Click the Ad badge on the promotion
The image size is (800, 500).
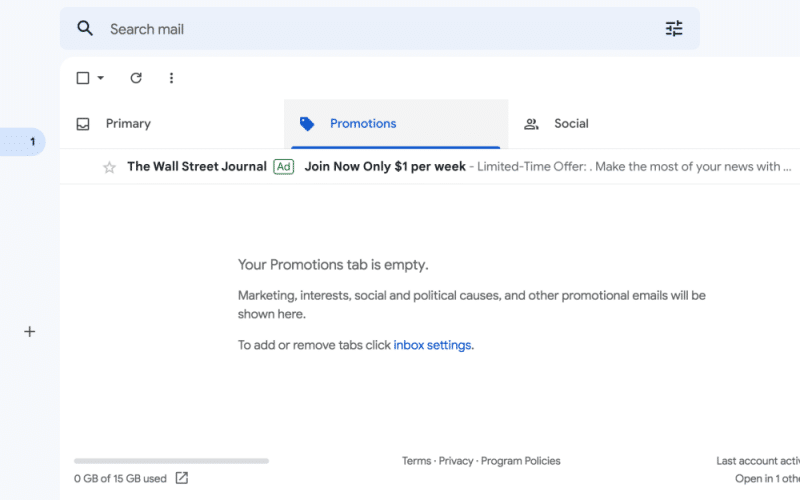coord(284,167)
